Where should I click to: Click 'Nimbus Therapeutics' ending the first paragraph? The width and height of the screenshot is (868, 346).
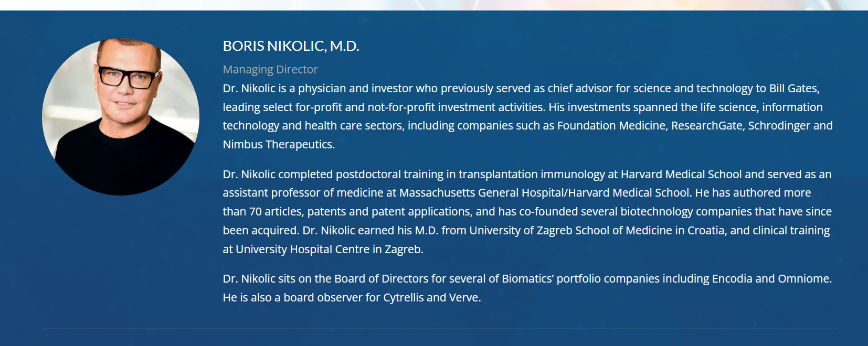coord(278,145)
